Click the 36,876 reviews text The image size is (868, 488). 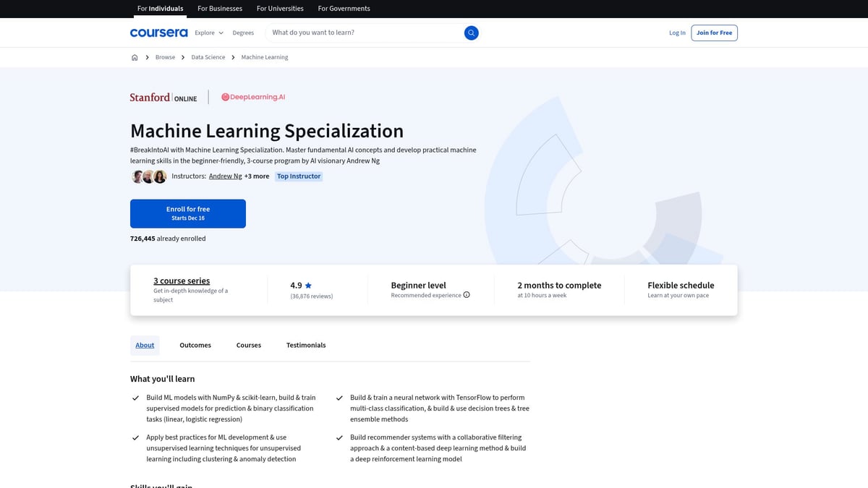point(312,296)
